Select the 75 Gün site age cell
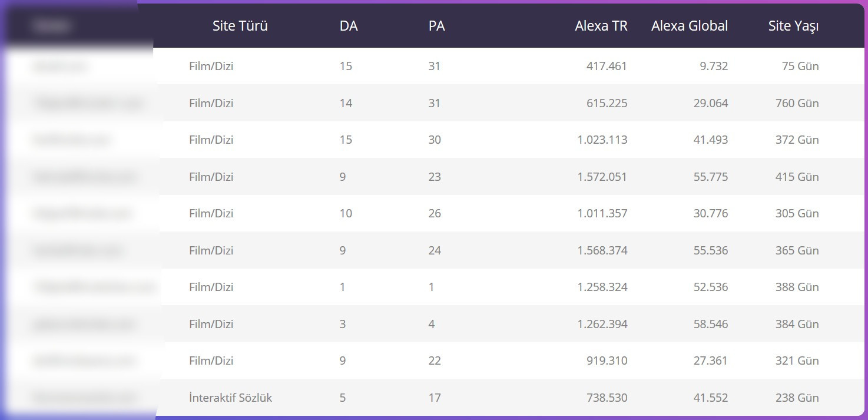Screen dimensions: 868x420 800,66
